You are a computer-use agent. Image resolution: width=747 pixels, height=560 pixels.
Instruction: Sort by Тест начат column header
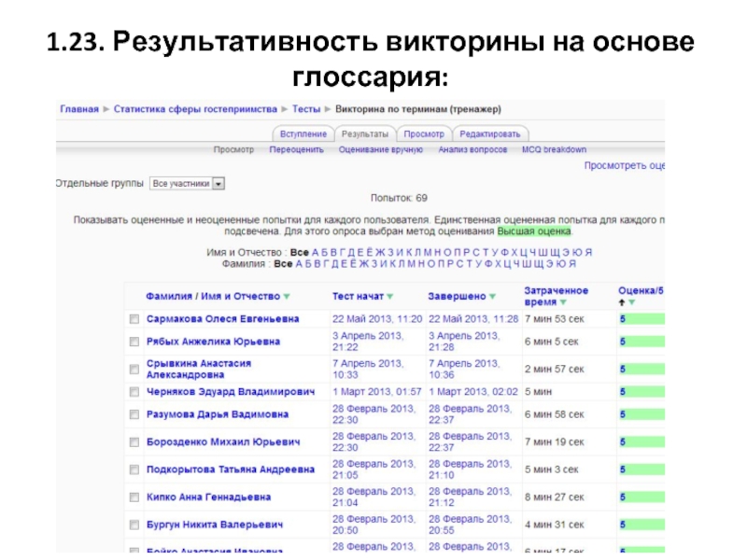click(x=358, y=297)
